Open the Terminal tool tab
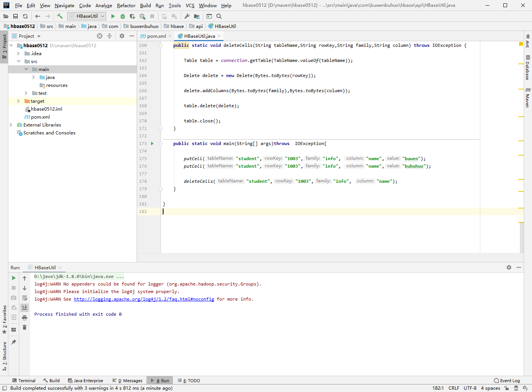Screen dimensions: 532x392 tap(24, 380)
